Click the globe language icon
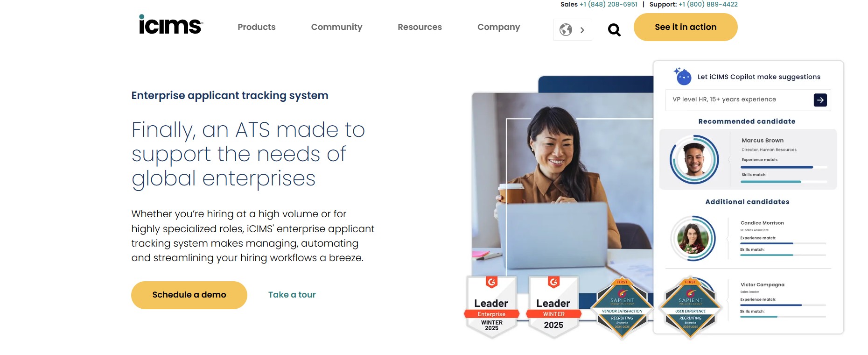Viewport: 868px width, 355px height. (566, 30)
